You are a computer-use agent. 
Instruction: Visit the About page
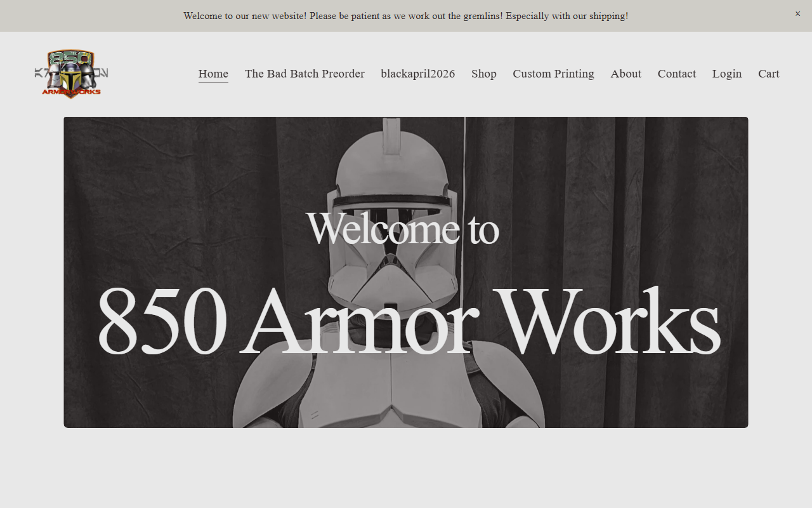coord(626,74)
